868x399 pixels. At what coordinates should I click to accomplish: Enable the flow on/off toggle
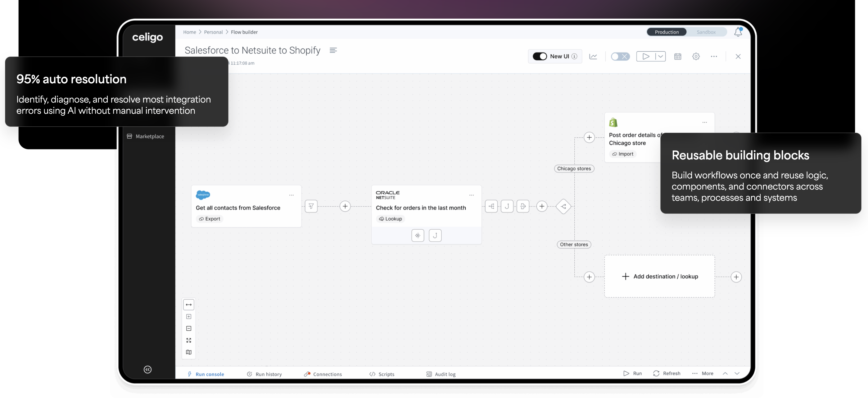point(620,56)
